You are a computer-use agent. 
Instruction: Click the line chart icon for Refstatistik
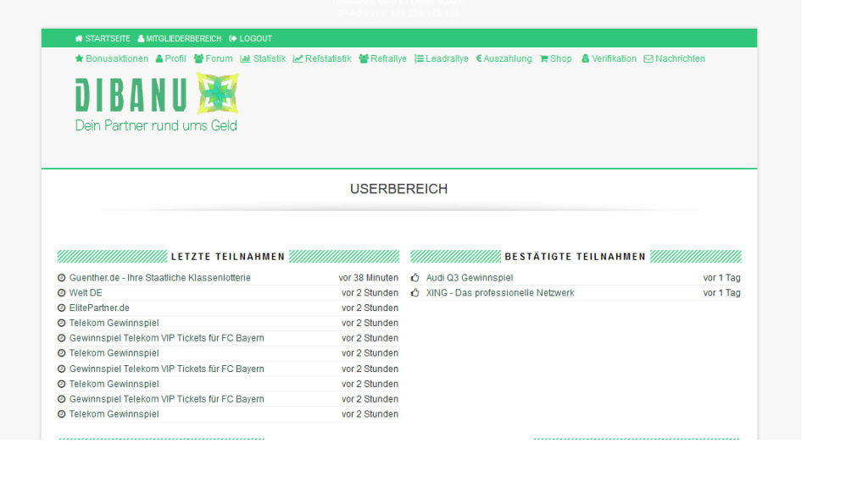(298, 58)
